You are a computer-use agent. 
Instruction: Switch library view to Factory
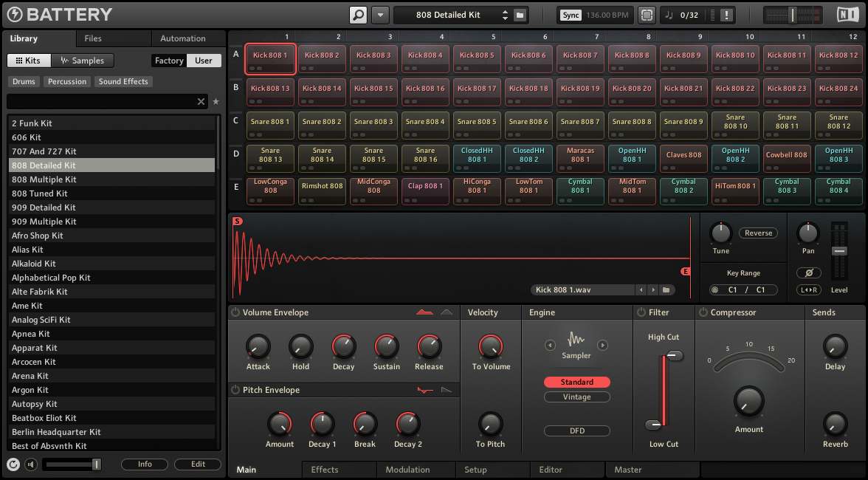coord(169,61)
